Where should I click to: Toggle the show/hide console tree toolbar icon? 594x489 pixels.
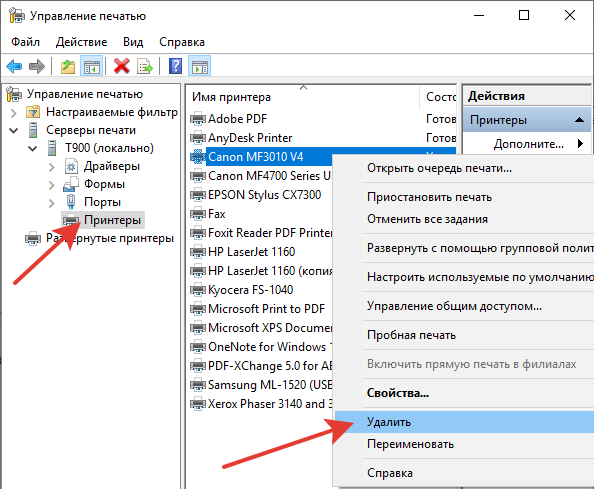click(91, 66)
